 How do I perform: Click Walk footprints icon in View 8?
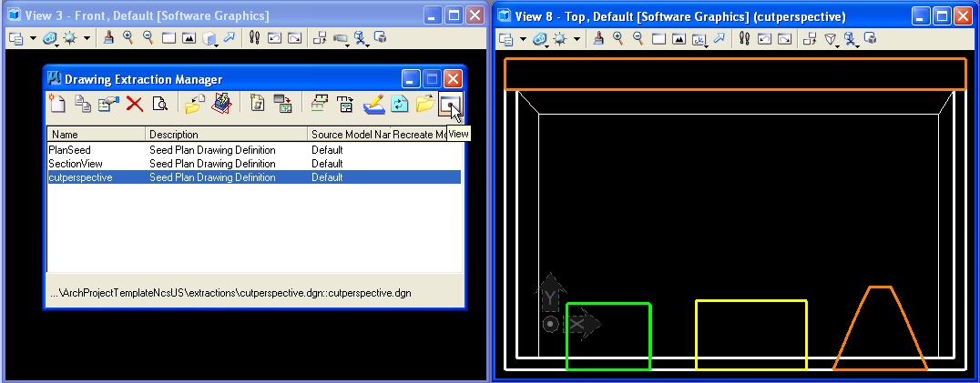(x=744, y=39)
